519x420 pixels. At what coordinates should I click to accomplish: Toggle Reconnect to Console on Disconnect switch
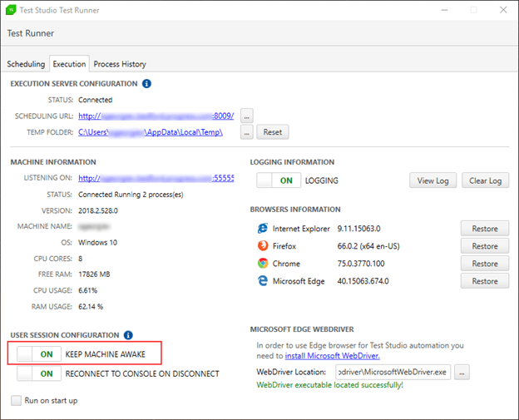[39, 373]
